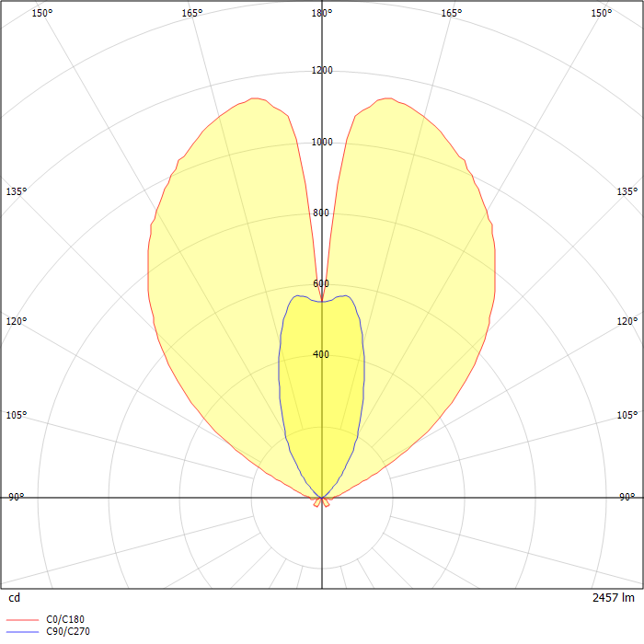The image size is (644, 644).
Task: Click the left-side 90° angle label
Action: pyautogui.click(x=17, y=497)
